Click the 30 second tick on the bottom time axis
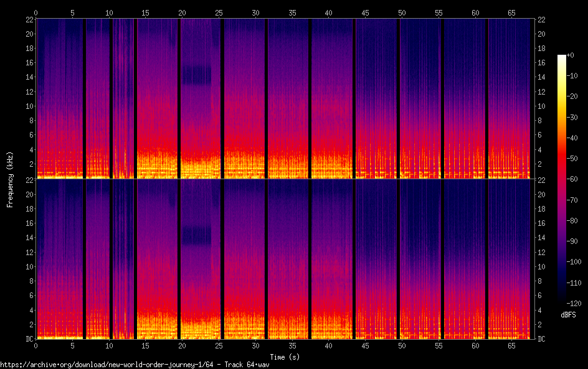588x369 pixels. click(255, 345)
